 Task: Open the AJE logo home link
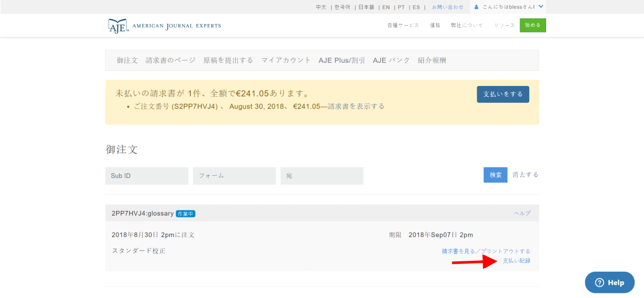[x=164, y=26]
